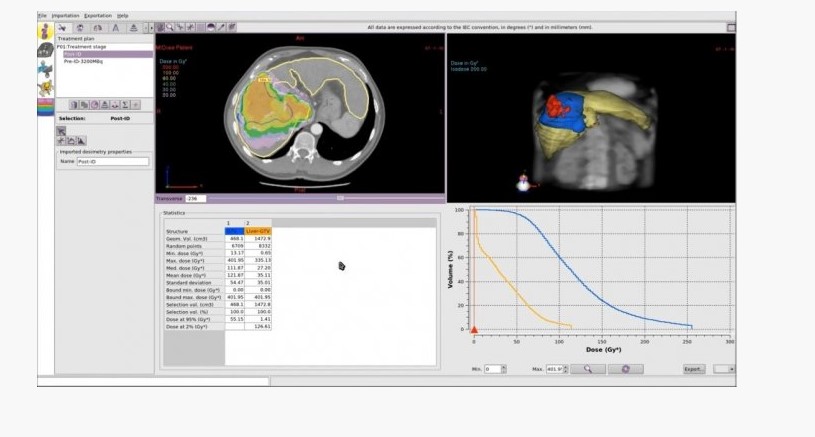
Task: Click the Export... button
Action: pos(694,369)
